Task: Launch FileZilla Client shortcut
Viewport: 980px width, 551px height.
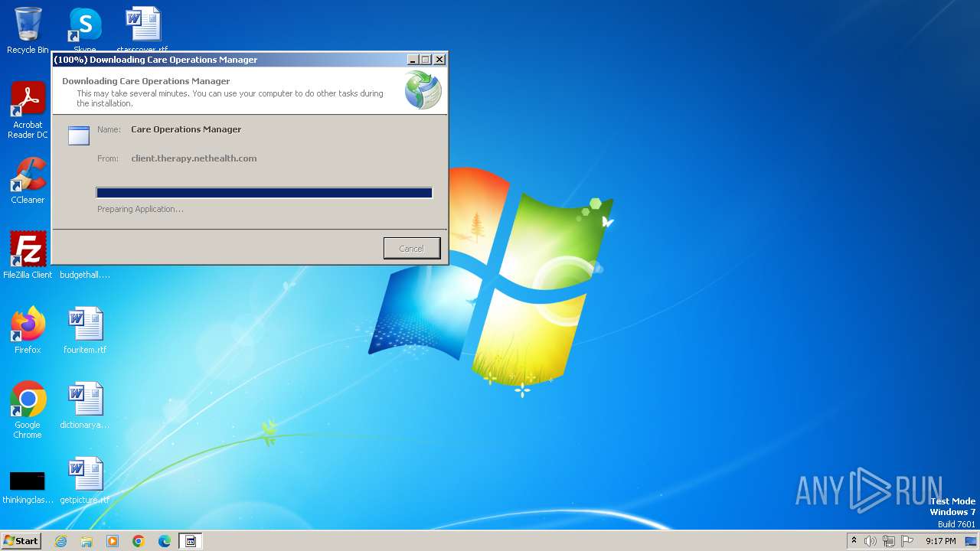Action: tap(28, 255)
